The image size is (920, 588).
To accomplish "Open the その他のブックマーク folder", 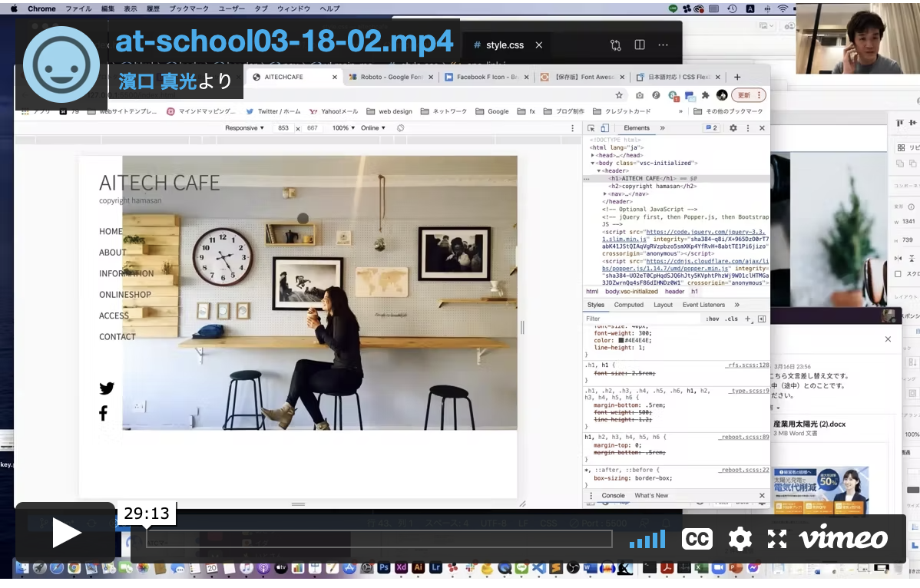I will tap(728, 111).
